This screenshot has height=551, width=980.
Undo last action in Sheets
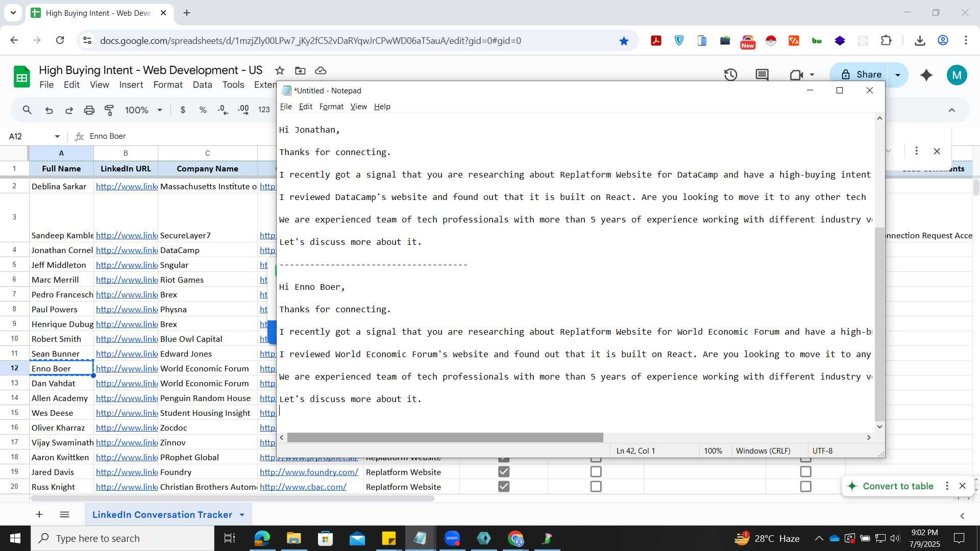(49, 110)
